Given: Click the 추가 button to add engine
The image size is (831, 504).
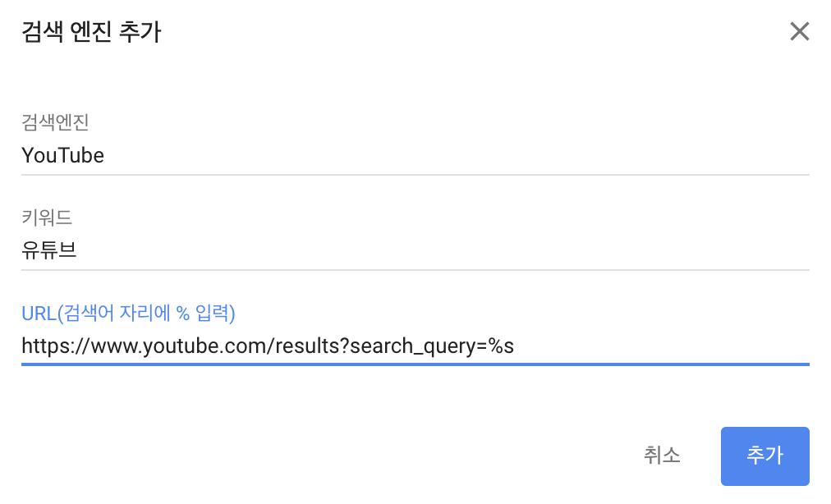Looking at the screenshot, I should click(x=764, y=456).
